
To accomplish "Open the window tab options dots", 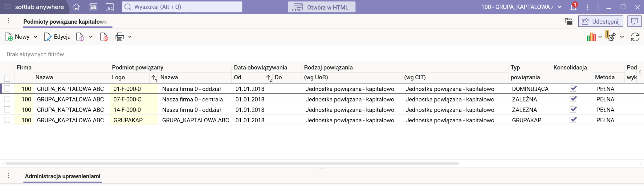I will [x=8, y=21].
